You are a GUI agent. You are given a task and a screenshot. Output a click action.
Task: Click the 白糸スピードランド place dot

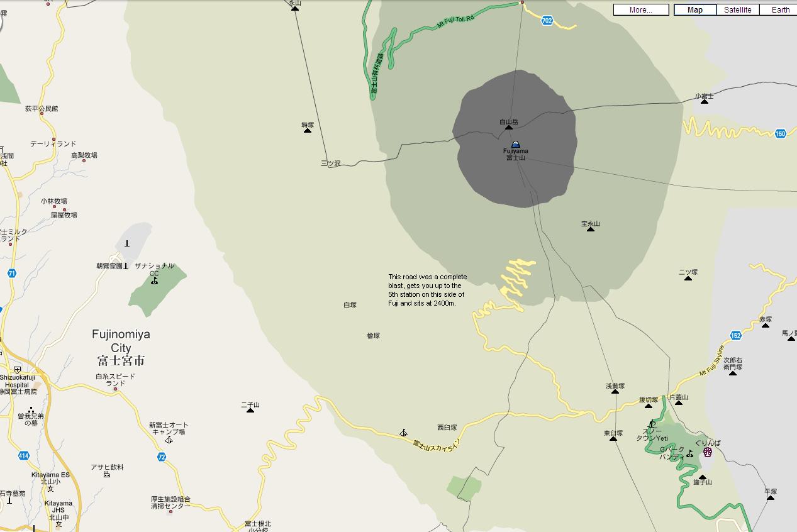click(115, 389)
